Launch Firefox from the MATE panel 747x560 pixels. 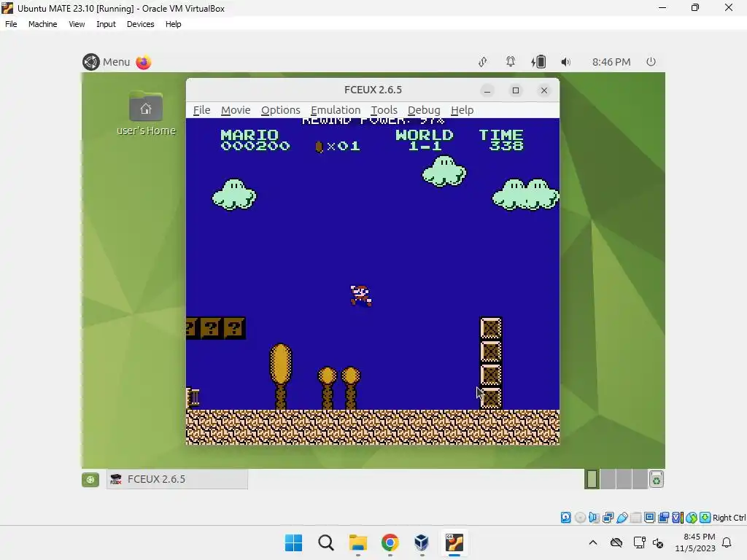(x=144, y=62)
